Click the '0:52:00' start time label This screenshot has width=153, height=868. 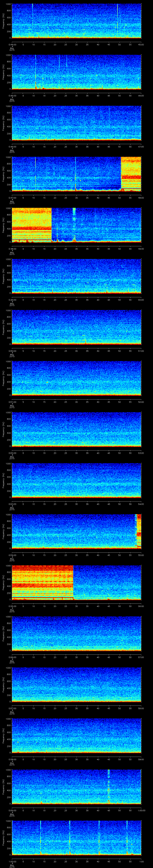coord(12,453)
